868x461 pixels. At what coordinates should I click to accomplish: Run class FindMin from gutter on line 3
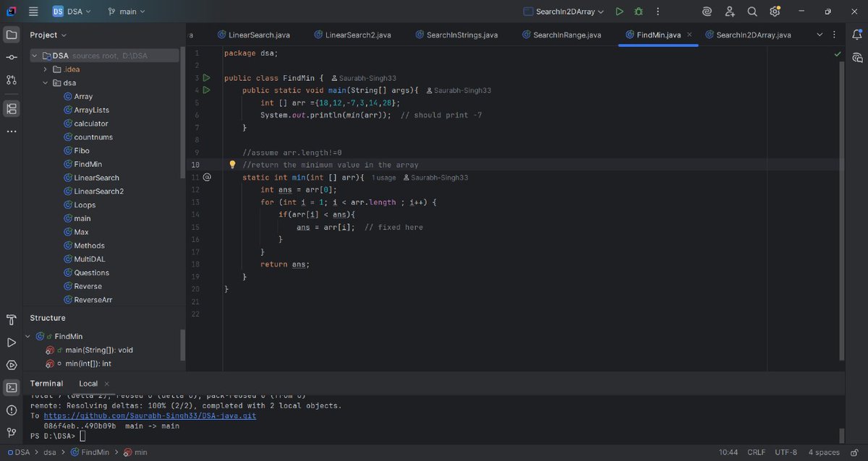tap(206, 77)
